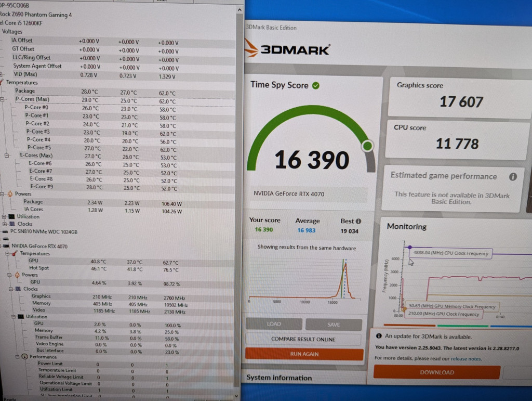The image size is (532, 401).
Task: Click the green gauge indicator on the score dial
Action: point(367,146)
